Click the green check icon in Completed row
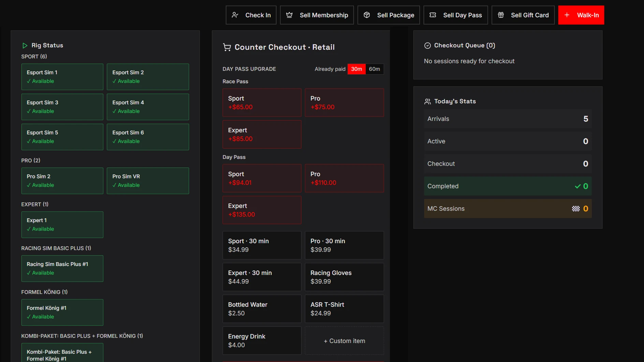The width and height of the screenshot is (644, 362). 577,186
